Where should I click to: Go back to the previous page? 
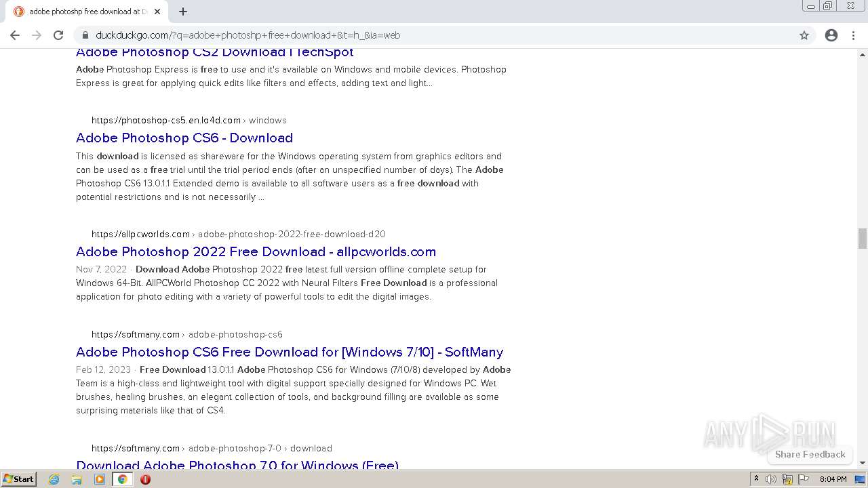tap(15, 35)
